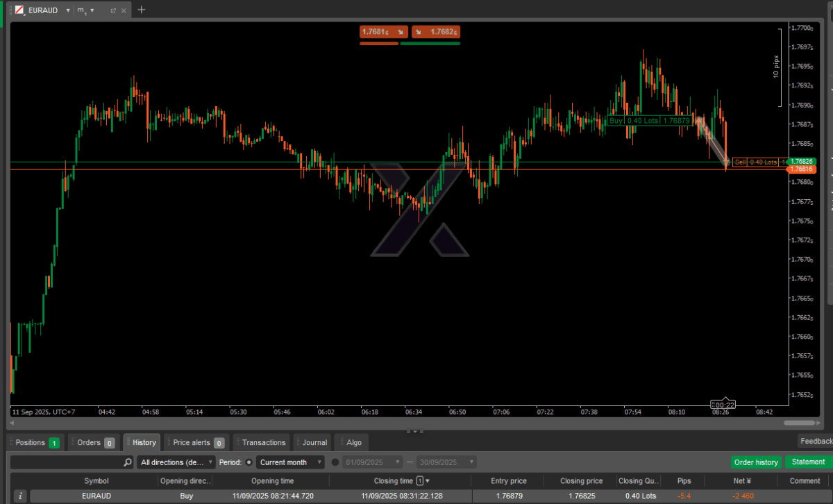Add a new chart tab
Screen dimensions: 833x504
coord(142,10)
